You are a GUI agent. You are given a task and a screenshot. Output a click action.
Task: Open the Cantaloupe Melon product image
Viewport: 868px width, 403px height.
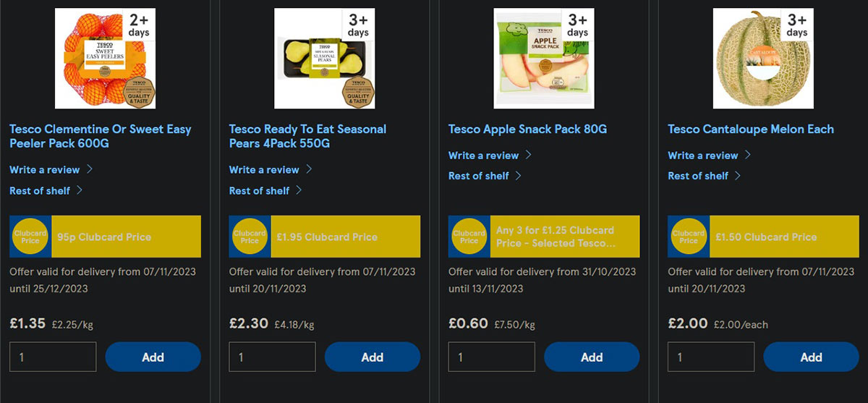(763, 59)
